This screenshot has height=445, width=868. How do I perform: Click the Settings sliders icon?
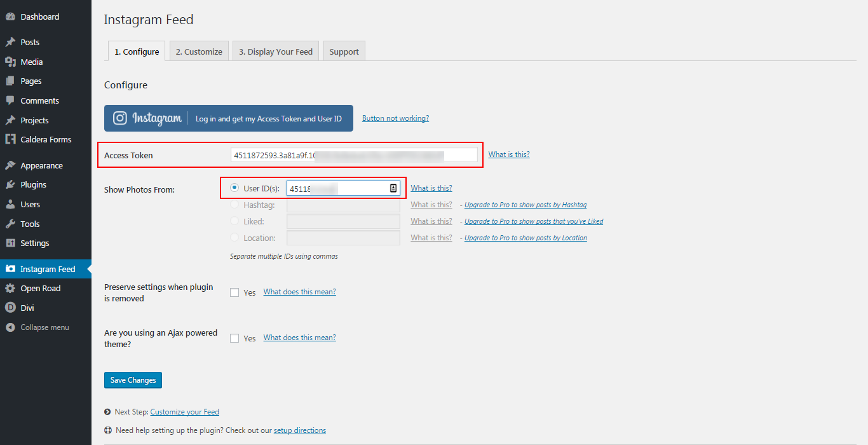(10, 243)
